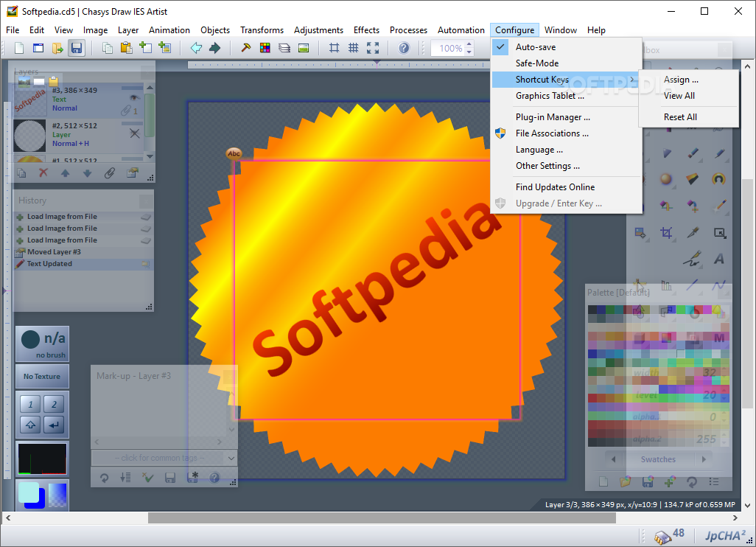The height and width of the screenshot is (547, 756).
Task: Click the paperclip attach icon under layers
Action: click(110, 173)
